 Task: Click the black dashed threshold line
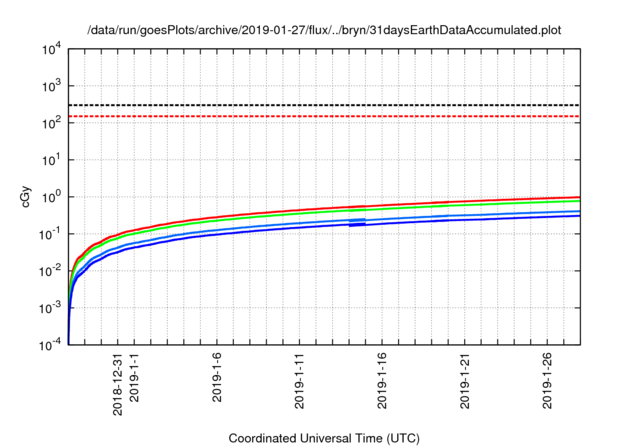(300, 105)
